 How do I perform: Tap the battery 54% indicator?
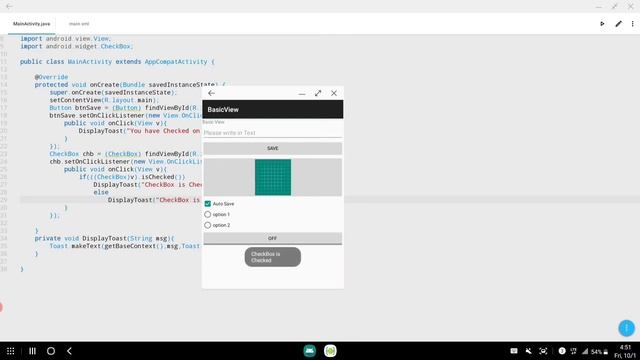click(x=600, y=351)
